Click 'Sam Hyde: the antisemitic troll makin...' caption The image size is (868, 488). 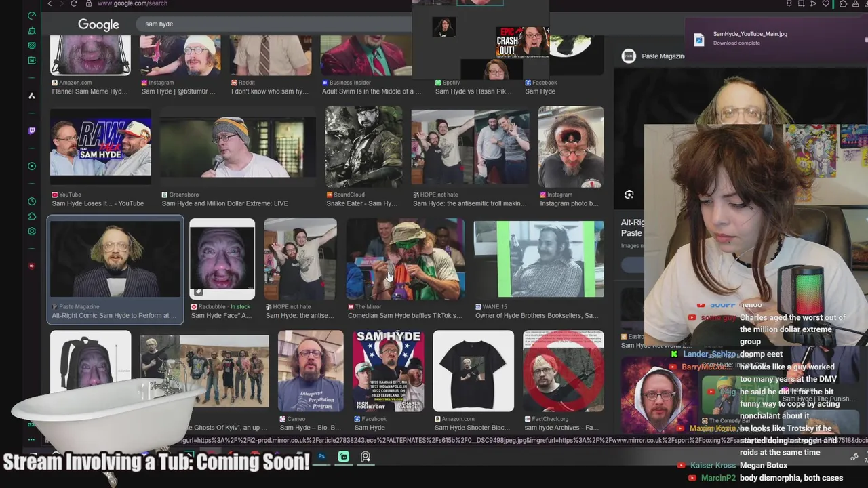click(x=469, y=203)
